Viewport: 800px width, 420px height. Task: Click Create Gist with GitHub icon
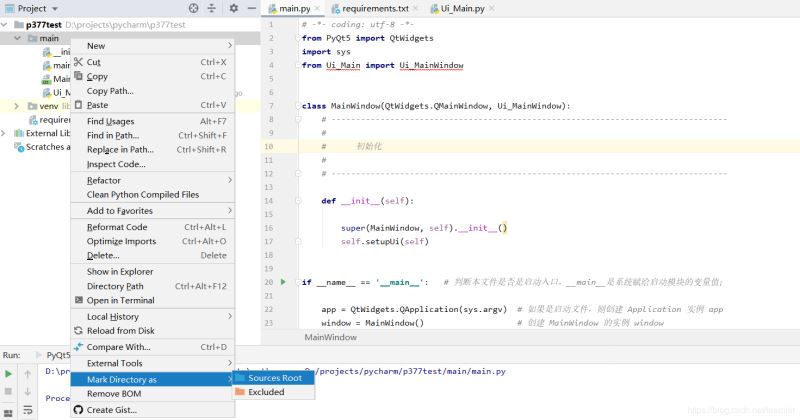click(113, 410)
